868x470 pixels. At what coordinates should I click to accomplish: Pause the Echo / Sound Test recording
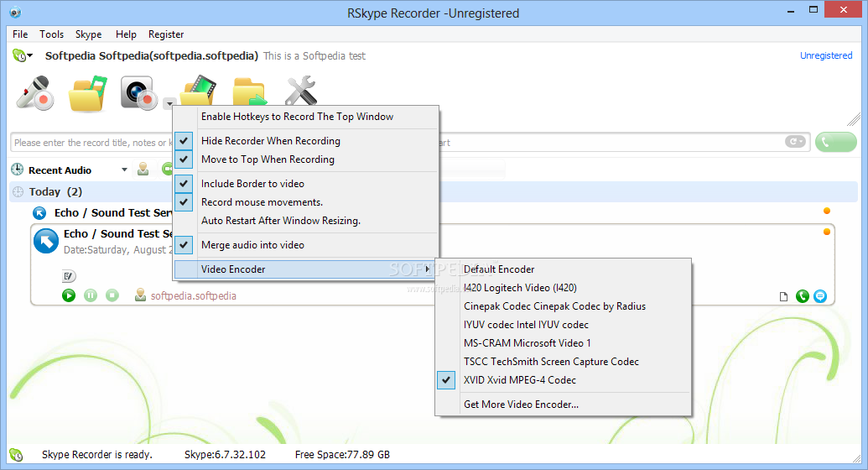(91, 295)
